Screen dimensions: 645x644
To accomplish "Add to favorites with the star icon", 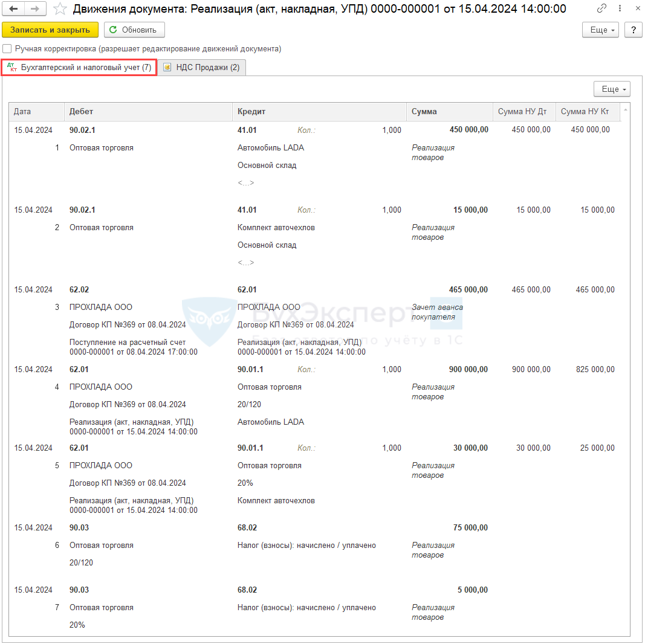I will tap(60, 8).
